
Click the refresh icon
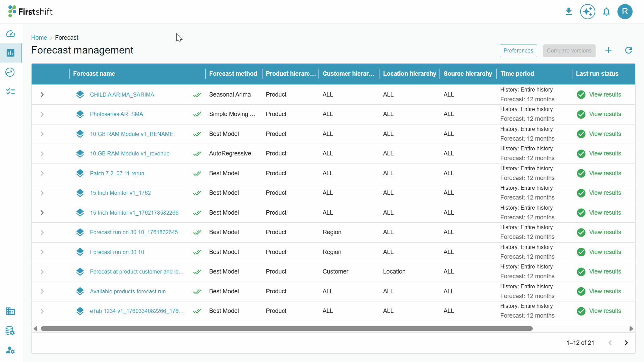(629, 50)
